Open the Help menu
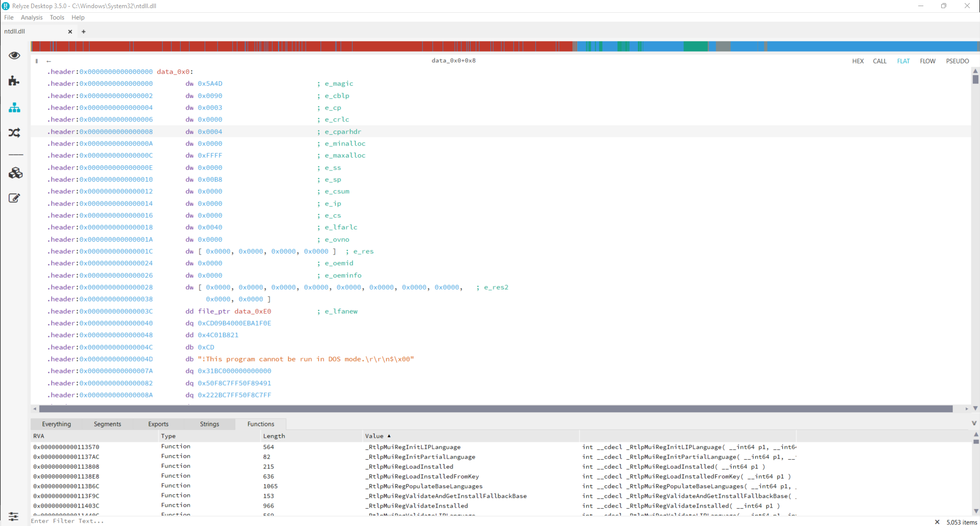 point(78,17)
